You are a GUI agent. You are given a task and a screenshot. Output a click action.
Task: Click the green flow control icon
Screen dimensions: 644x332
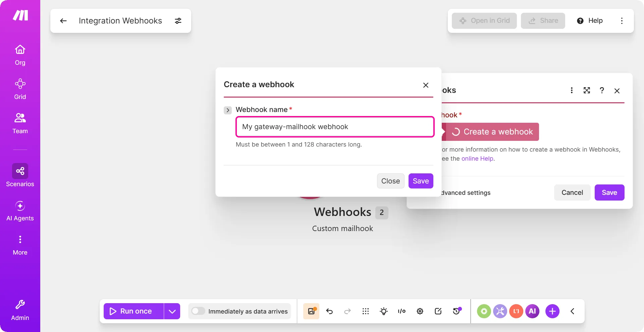(484, 311)
